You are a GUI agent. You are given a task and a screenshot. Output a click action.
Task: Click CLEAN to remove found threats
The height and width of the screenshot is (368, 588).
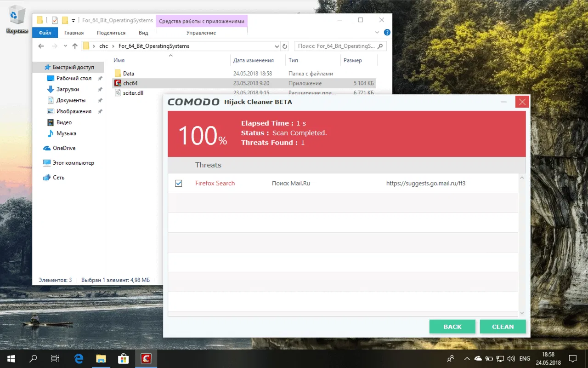pyautogui.click(x=503, y=327)
